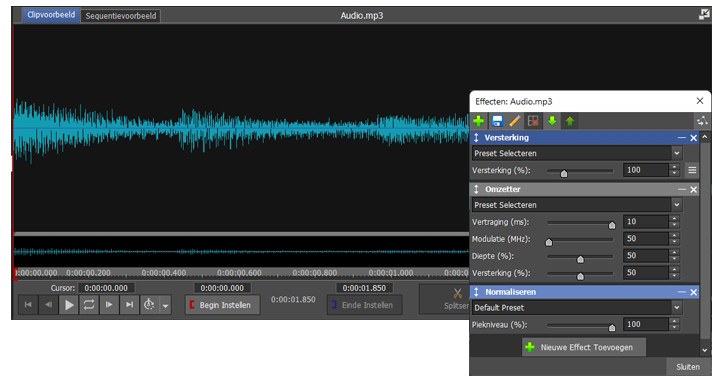
Task: Decrease Modulatie with stepper down arrow
Action: coord(674,242)
